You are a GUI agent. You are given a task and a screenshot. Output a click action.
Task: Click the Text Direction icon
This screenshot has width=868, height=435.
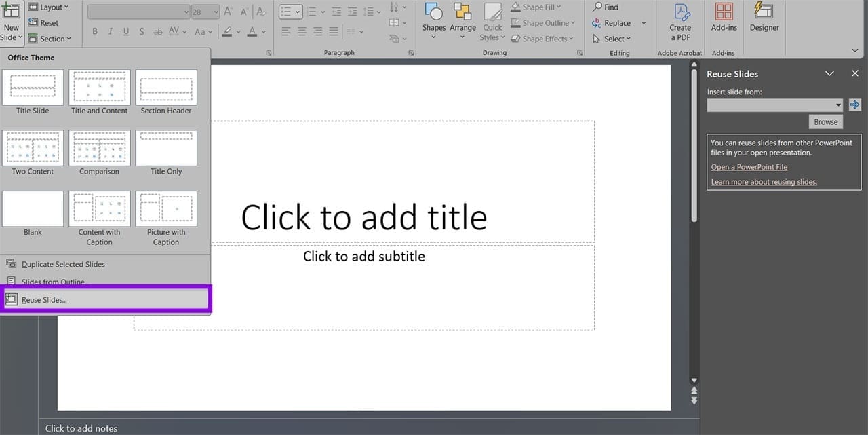[395, 7]
